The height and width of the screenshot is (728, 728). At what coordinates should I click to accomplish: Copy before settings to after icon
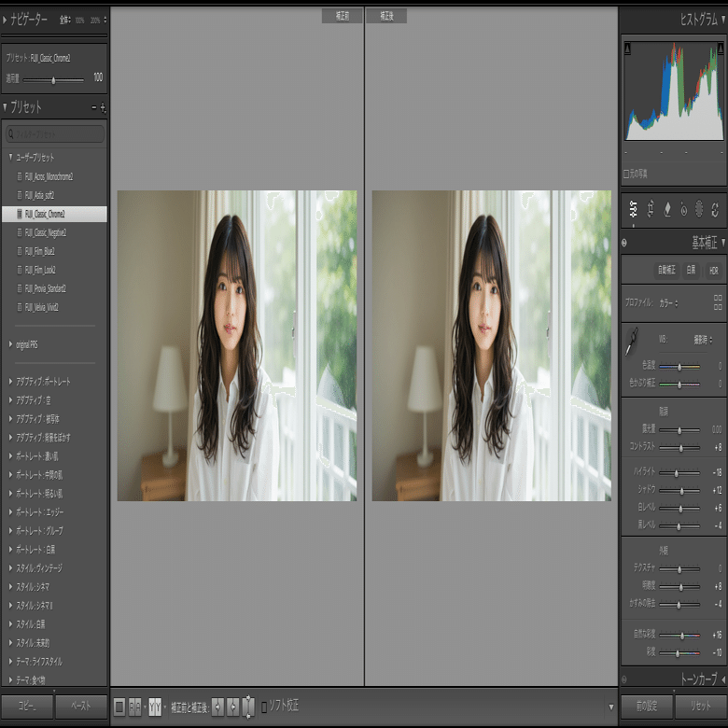coord(217,707)
